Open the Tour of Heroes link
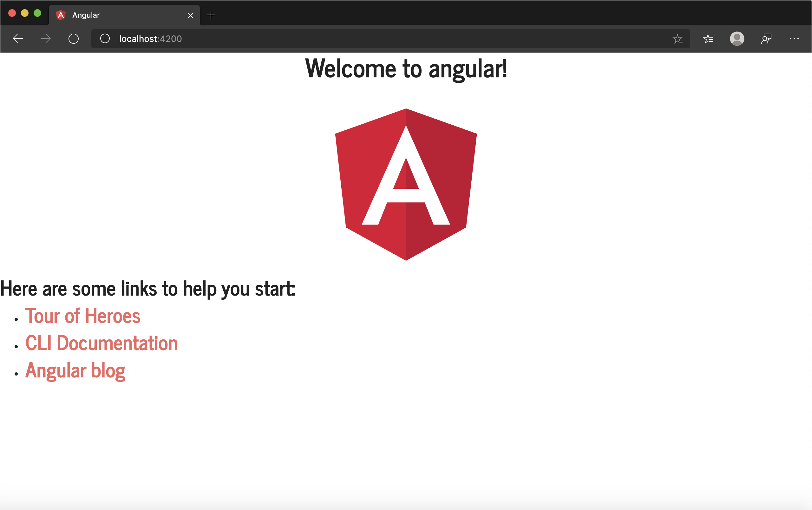Image resolution: width=812 pixels, height=510 pixels. [x=82, y=316]
